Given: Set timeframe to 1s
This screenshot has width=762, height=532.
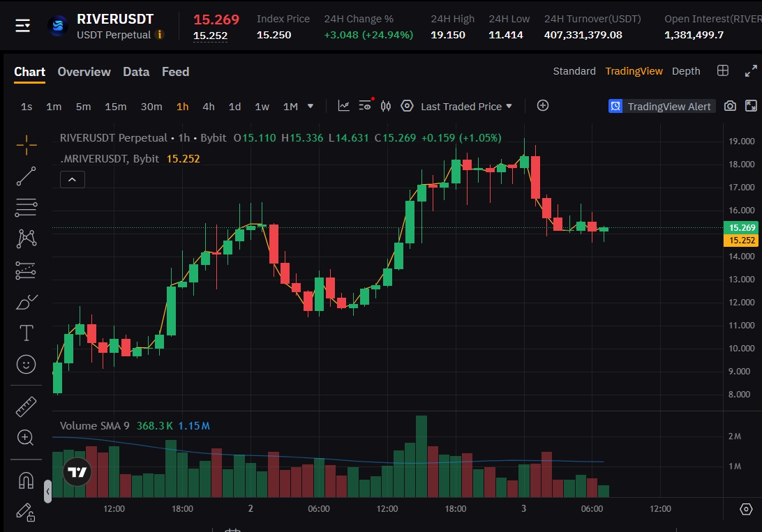Looking at the screenshot, I should pyautogui.click(x=27, y=106).
